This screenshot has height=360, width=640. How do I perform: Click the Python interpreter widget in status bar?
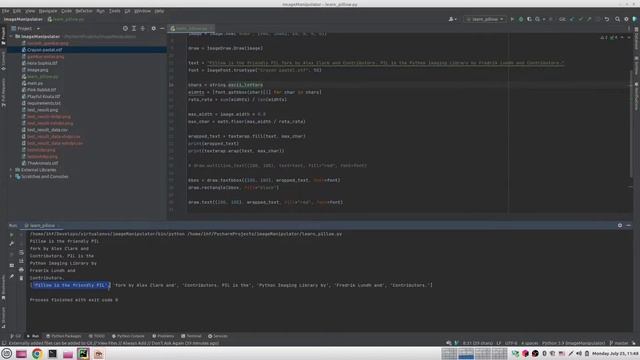[x=573, y=343]
